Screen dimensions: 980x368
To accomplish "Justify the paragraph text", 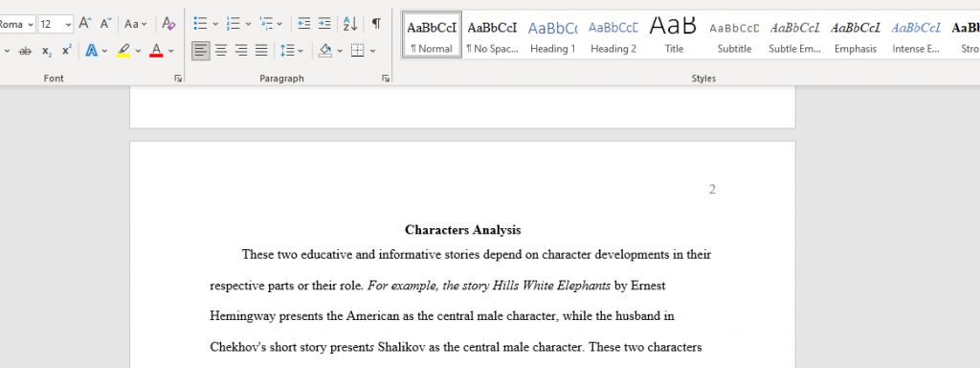I will click(x=261, y=51).
